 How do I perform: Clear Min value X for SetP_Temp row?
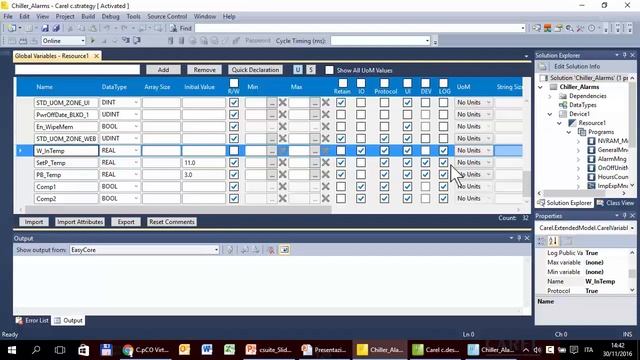tap(282, 162)
